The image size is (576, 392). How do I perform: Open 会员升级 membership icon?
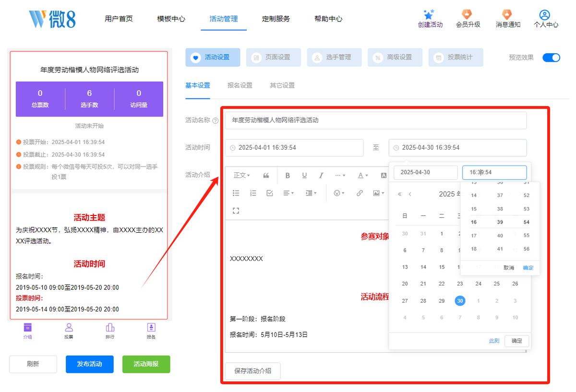pyautogui.click(x=467, y=14)
